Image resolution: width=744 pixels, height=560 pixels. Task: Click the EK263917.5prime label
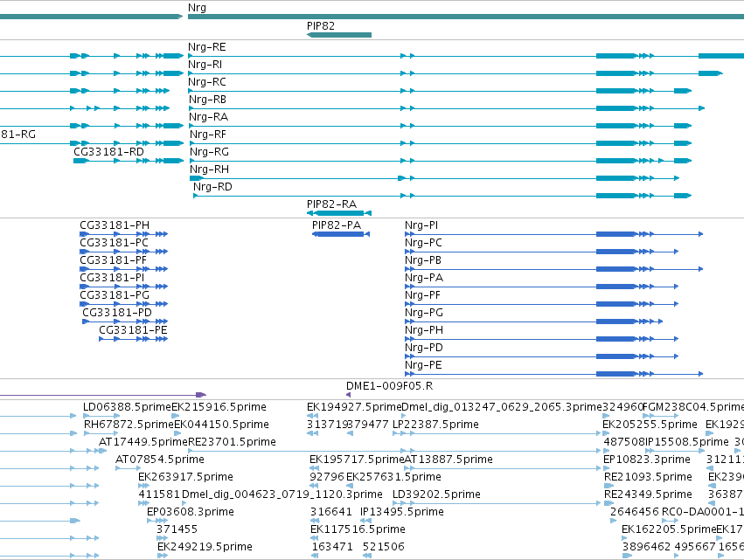click(185, 478)
